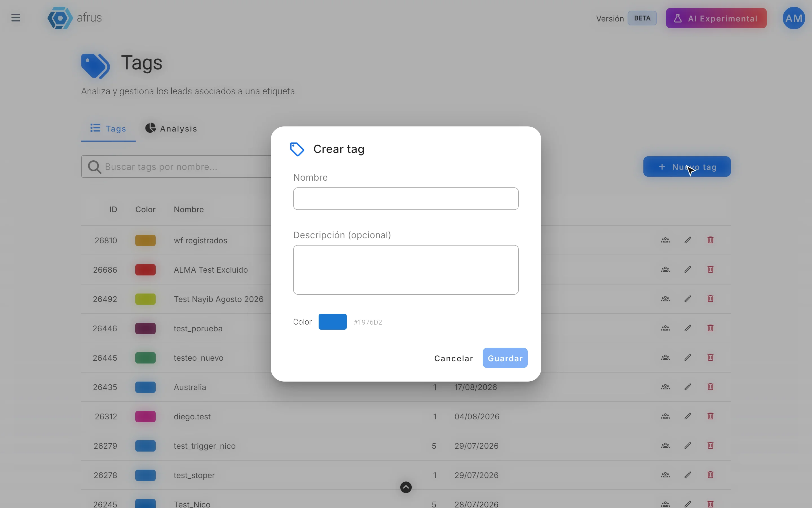This screenshot has height=508, width=812.
Task: Click the afrus logo
Action: [x=74, y=18]
